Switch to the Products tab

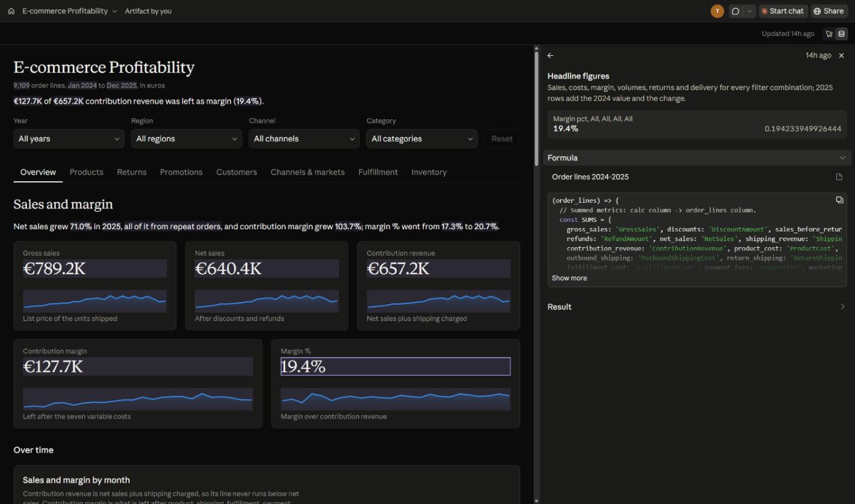click(x=86, y=172)
